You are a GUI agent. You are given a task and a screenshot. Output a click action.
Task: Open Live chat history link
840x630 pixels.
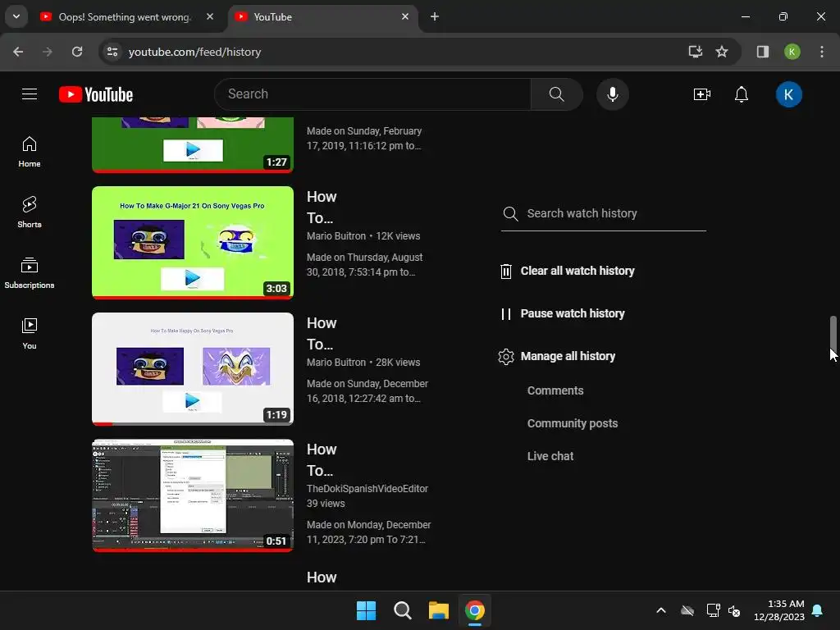tap(550, 456)
